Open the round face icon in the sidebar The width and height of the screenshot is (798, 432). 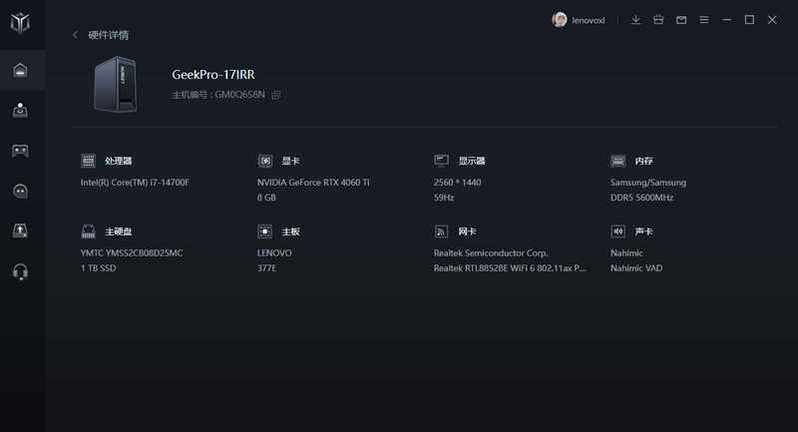click(20, 191)
